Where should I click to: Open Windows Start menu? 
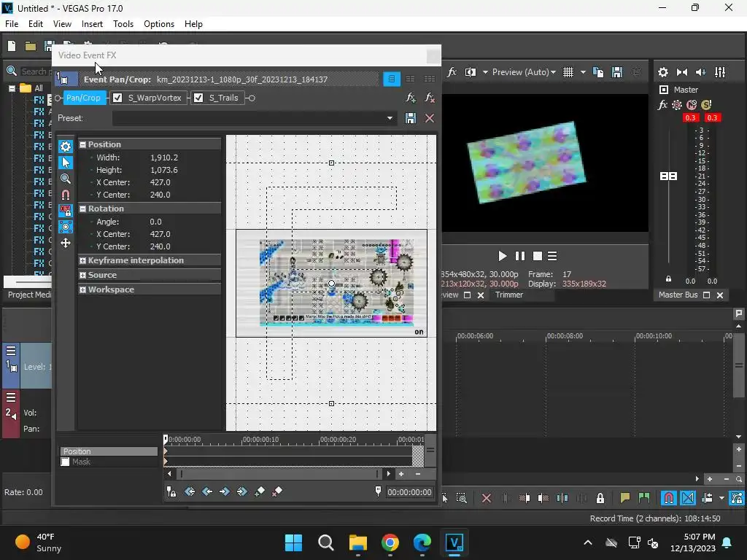point(293,542)
